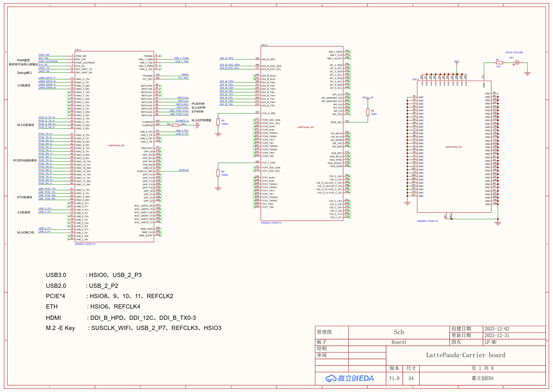Click the "Sch" title block cell
The height and width of the screenshot is (392, 553).
(399, 332)
